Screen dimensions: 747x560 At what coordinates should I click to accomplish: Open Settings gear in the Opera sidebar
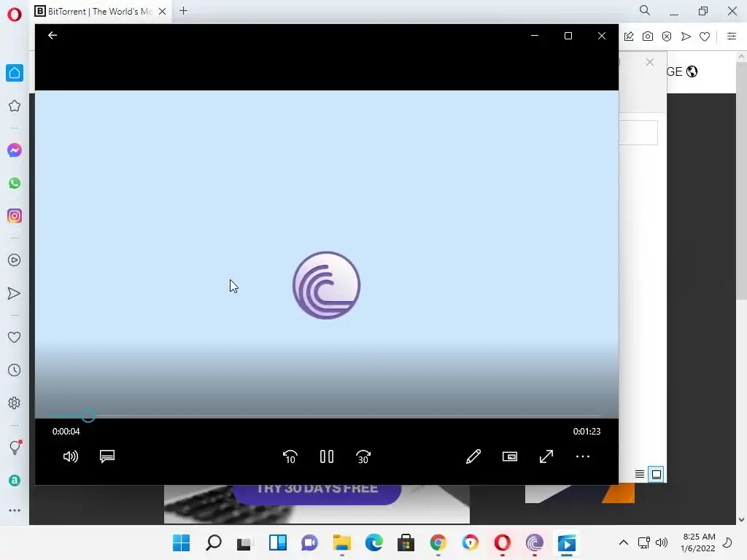[15, 402]
